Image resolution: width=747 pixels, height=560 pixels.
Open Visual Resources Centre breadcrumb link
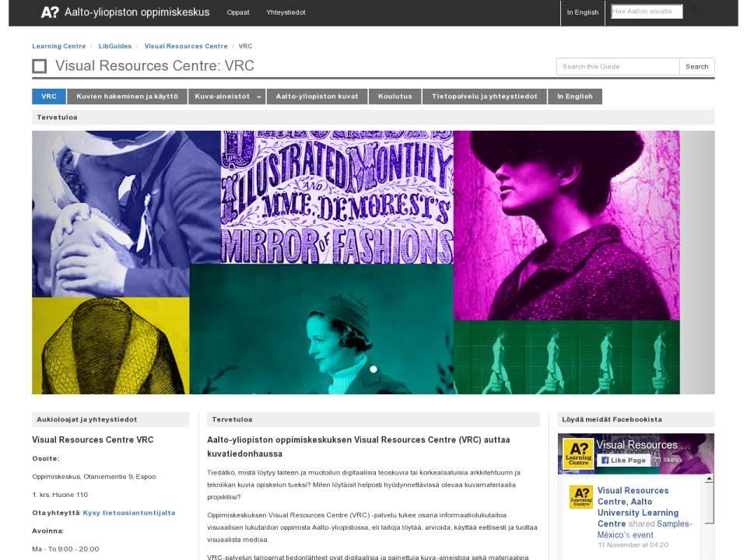[186, 46]
